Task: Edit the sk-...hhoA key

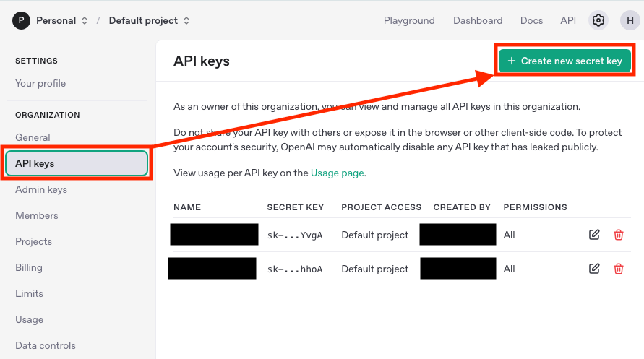Action: coord(594,269)
